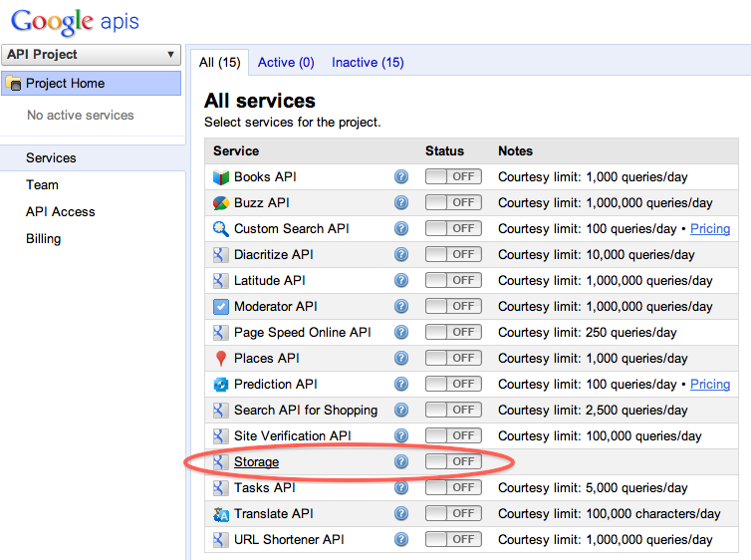The width and height of the screenshot is (751, 560).
Task: Click the URL Shortener API name
Action: click(x=289, y=539)
